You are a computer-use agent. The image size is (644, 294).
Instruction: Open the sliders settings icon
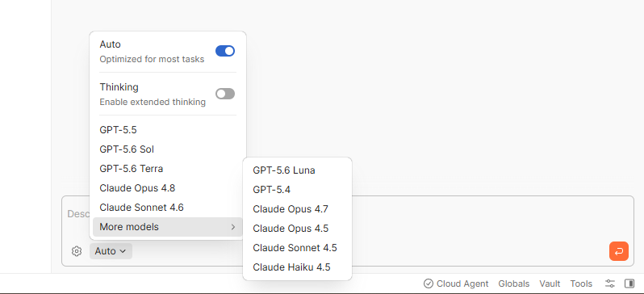[x=610, y=283]
